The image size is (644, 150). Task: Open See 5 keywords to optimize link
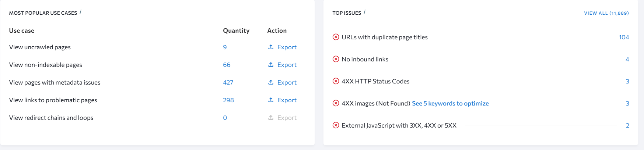tap(450, 103)
